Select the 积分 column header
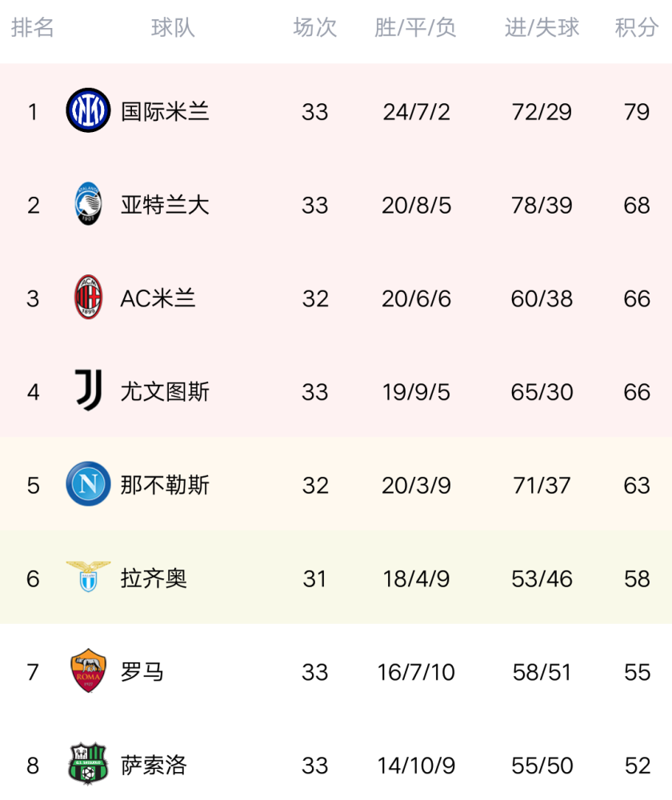 [637, 28]
